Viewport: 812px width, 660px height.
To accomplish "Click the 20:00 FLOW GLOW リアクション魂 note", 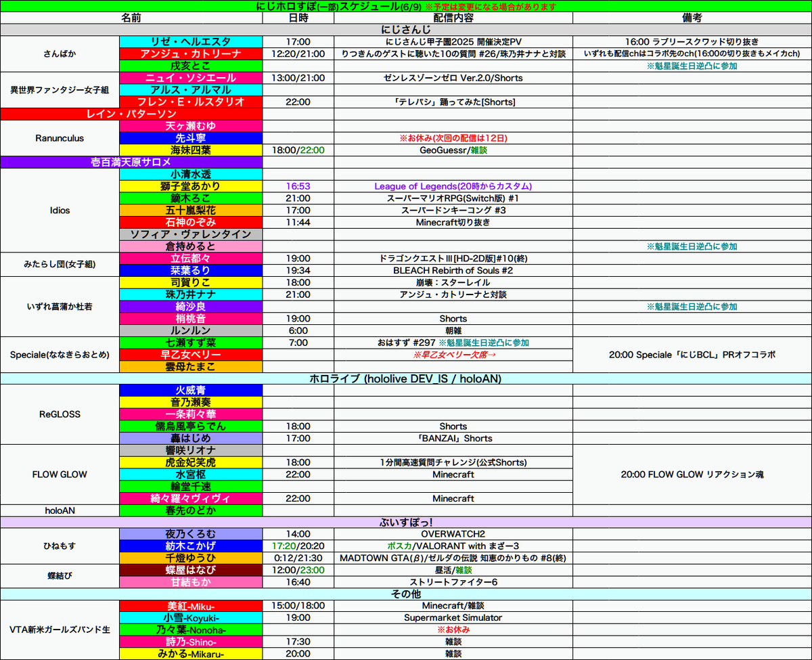I will pos(692,475).
